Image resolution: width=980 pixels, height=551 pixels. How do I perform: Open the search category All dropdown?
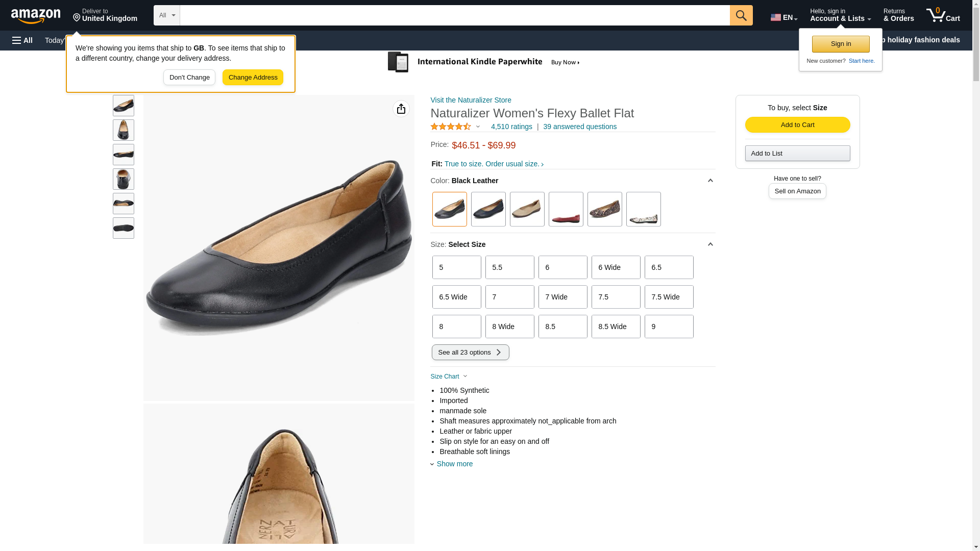click(x=167, y=15)
